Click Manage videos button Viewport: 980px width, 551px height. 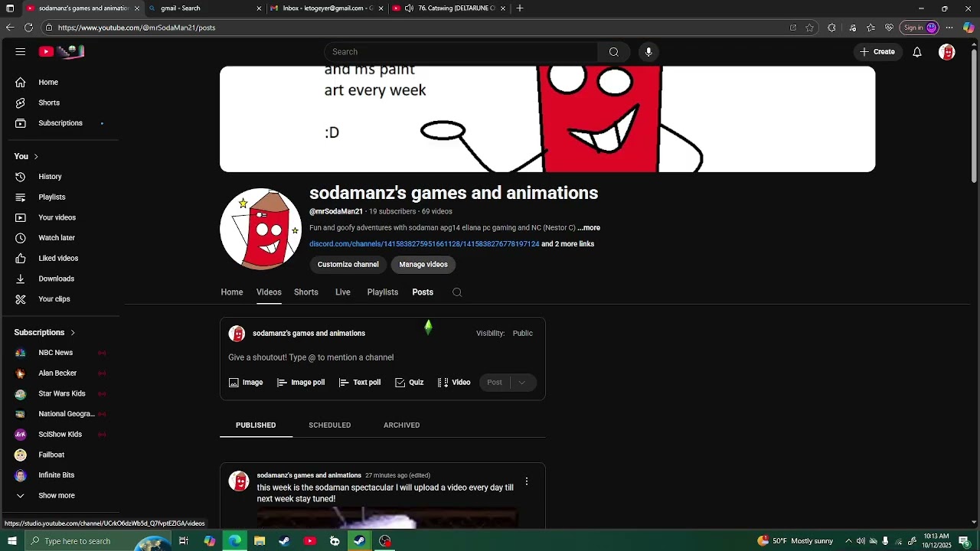point(423,265)
